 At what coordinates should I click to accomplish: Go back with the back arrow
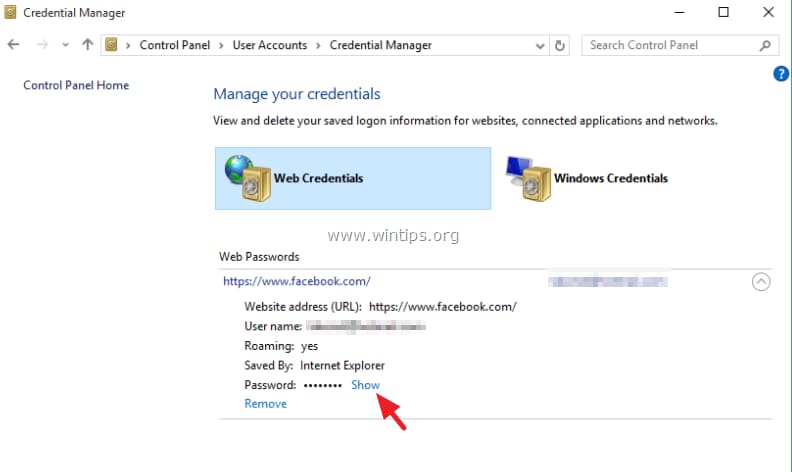click(x=14, y=44)
